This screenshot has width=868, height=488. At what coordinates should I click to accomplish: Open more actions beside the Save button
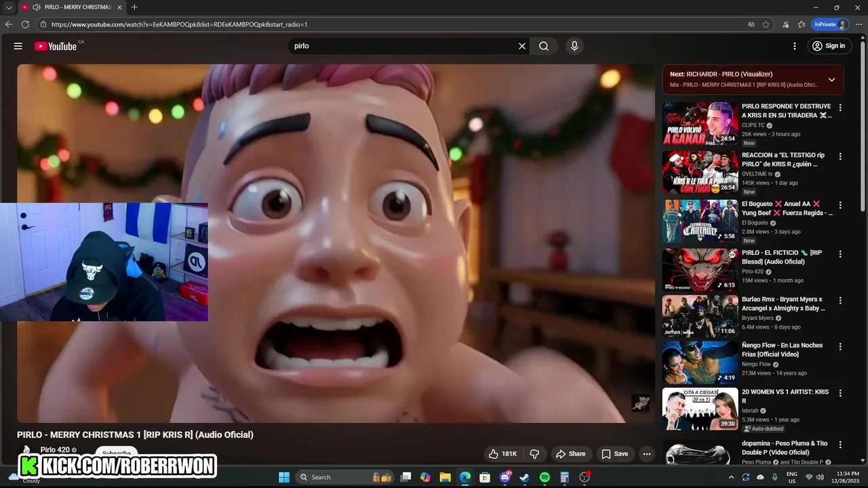coord(647,454)
